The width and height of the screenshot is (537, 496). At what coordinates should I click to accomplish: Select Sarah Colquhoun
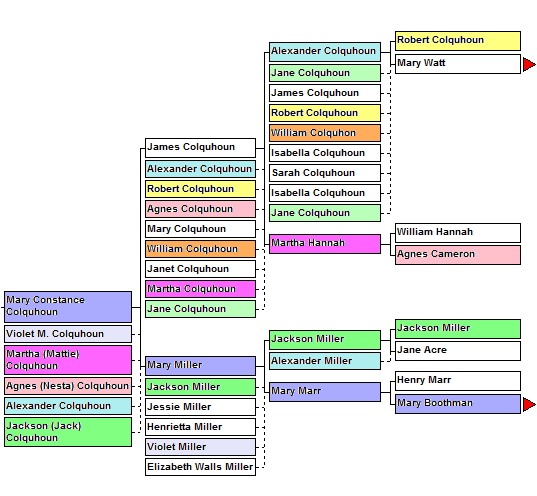(x=325, y=173)
